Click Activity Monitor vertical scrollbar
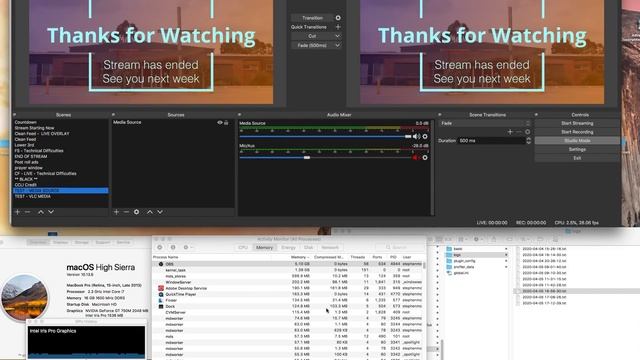This screenshot has width=640, height=360. (x=424, y=265)
